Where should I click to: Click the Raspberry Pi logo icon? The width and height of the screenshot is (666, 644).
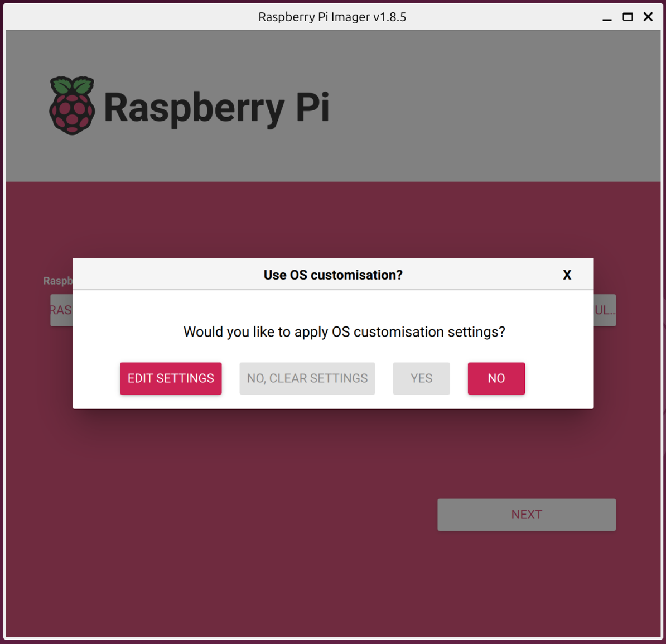click(72, 106)
